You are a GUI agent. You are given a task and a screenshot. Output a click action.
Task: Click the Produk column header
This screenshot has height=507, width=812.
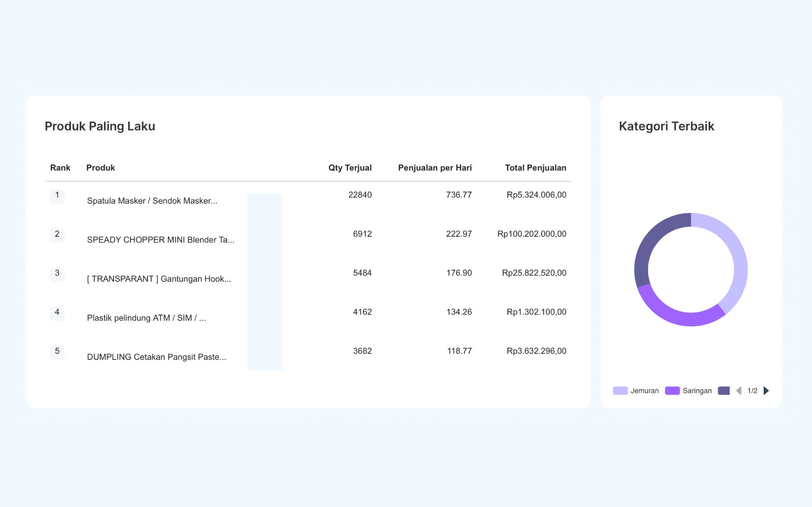(101, 168)
